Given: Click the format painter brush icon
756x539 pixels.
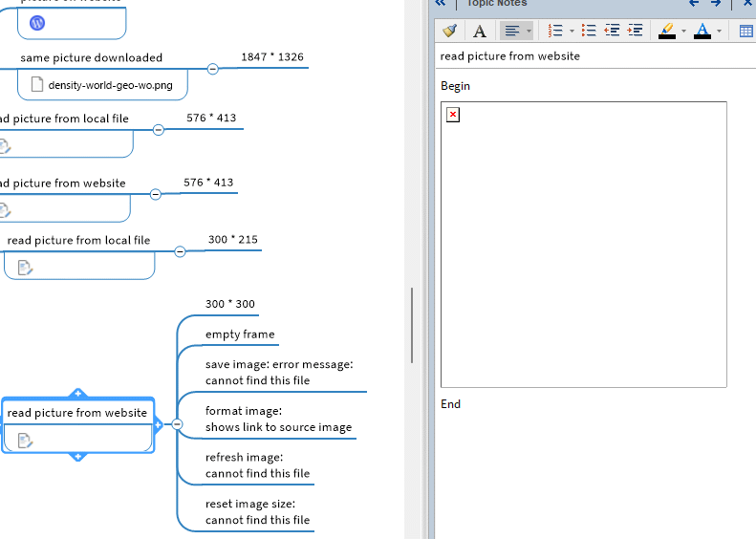Looking at the screenshot, I should point(450,31).
